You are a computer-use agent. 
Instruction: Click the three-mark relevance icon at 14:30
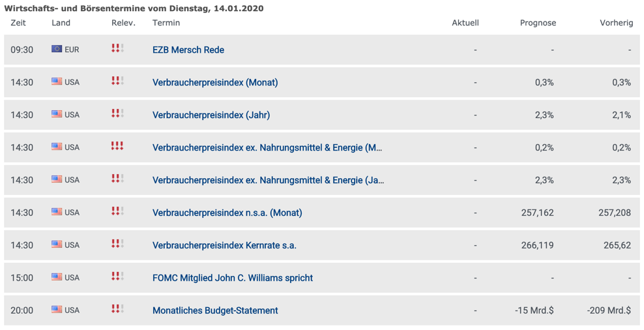click(x=117, y=145)
